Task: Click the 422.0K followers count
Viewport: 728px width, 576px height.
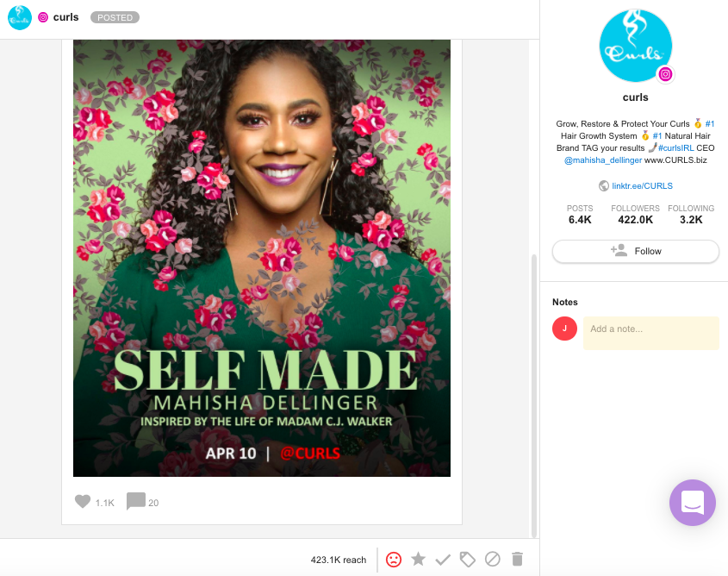Action: tap(635, 220)
